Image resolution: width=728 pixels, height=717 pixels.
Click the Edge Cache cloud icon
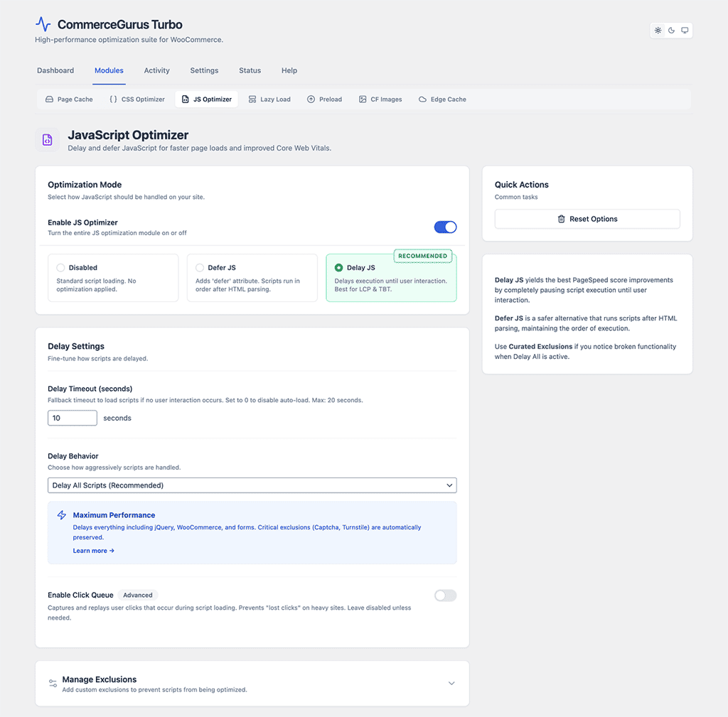422,99
